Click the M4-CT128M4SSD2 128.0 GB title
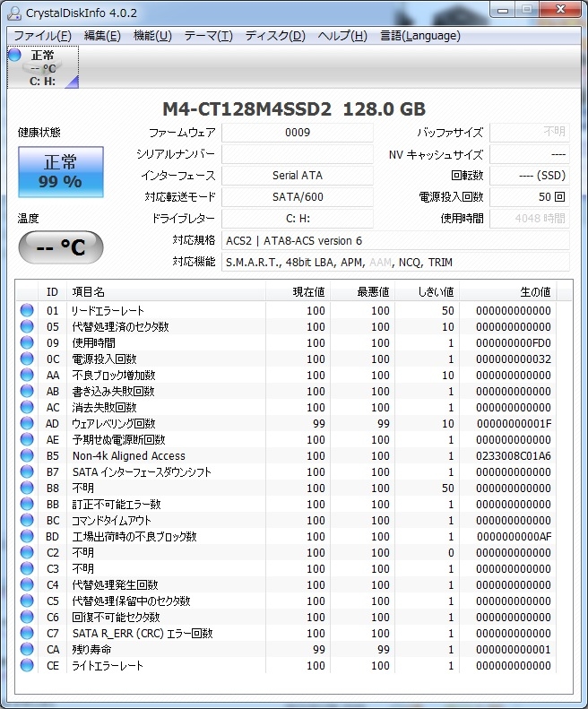Image resolution: width=588 pixels, height=709 pixels. tap(294, 109)
